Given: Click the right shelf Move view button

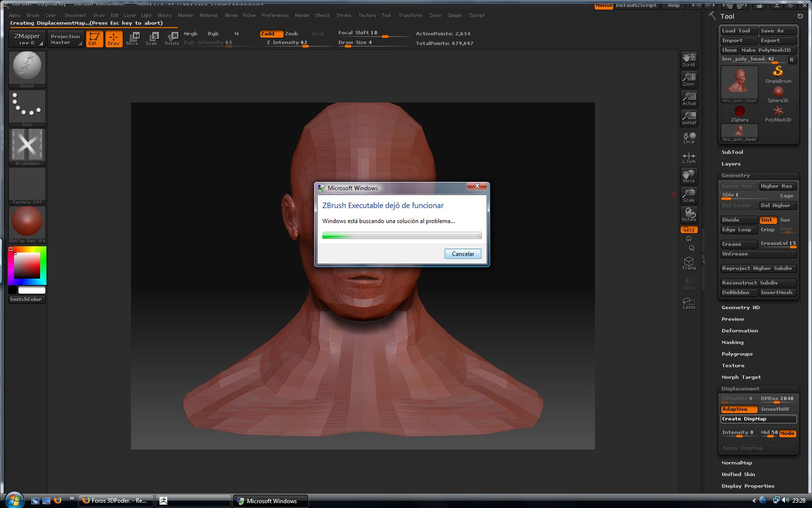Looking at the screenshot, I should pyautogui.click(x=689, y=176).
